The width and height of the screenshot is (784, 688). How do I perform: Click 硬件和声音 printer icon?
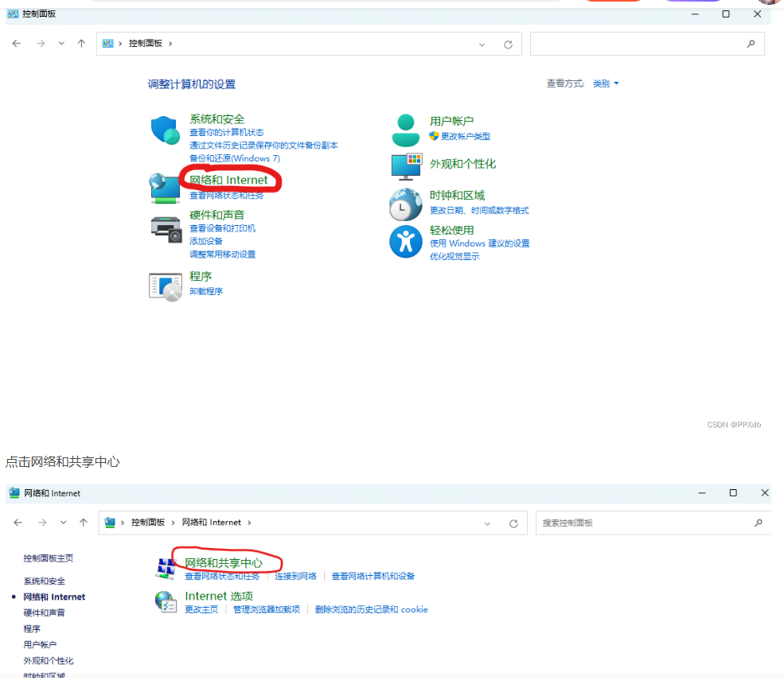[166, 229]
